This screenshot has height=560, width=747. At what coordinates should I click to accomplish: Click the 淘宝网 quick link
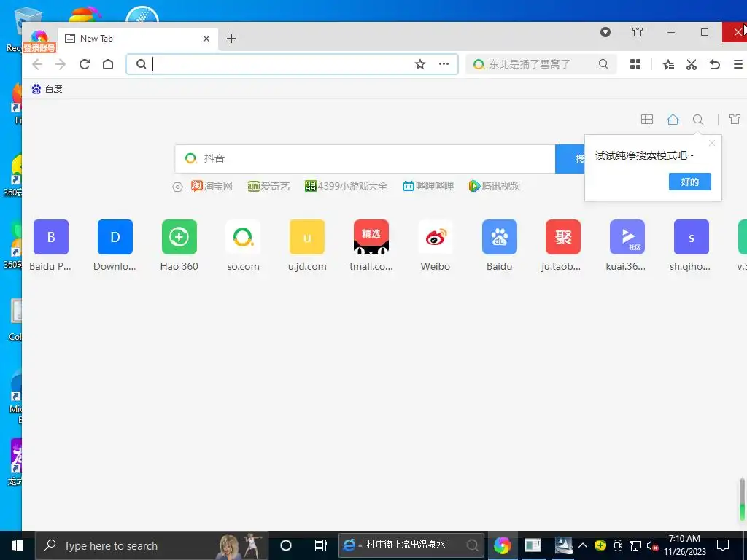point(212,186)
